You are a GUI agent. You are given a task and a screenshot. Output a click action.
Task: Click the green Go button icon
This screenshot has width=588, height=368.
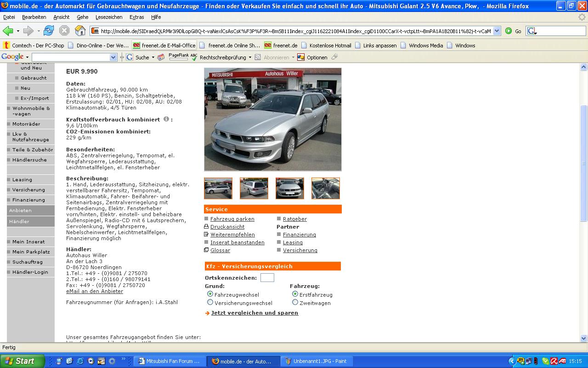pos(509,31)
